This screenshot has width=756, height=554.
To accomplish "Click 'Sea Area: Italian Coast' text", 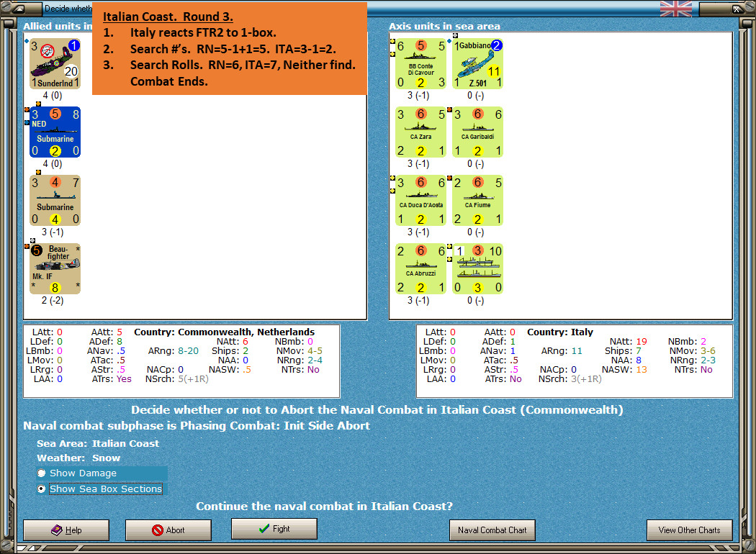I will [98, 443].
